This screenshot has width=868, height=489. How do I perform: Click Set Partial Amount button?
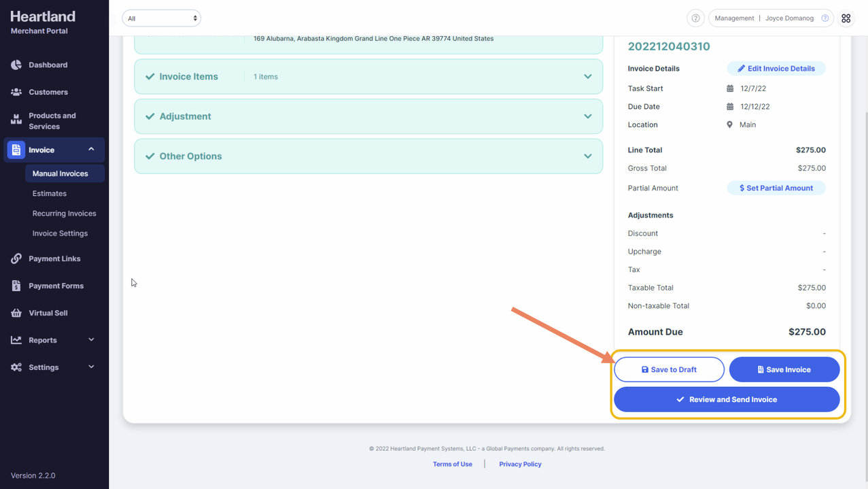[x=776, y=188]
